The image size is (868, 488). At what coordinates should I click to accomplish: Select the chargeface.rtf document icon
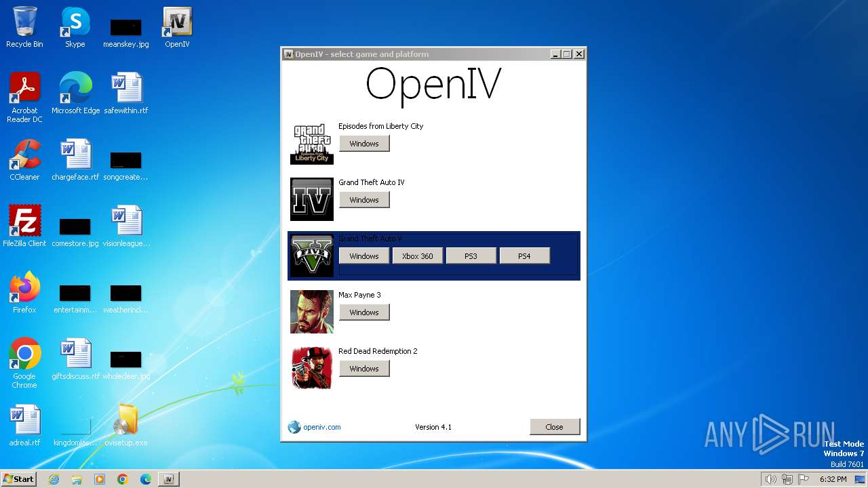coord(75,159)
